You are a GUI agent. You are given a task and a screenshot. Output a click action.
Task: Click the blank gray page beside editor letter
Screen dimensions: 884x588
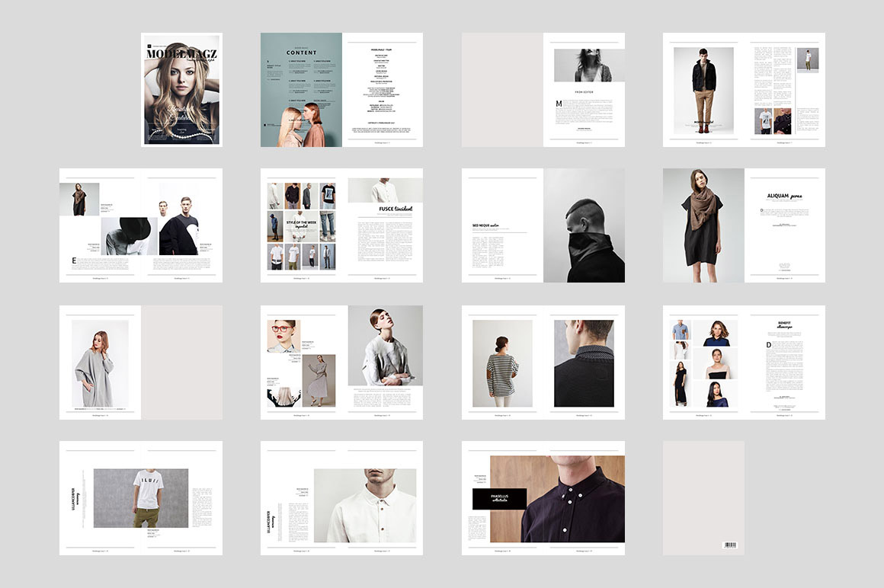pyautogui.click(x=502, y=89)
